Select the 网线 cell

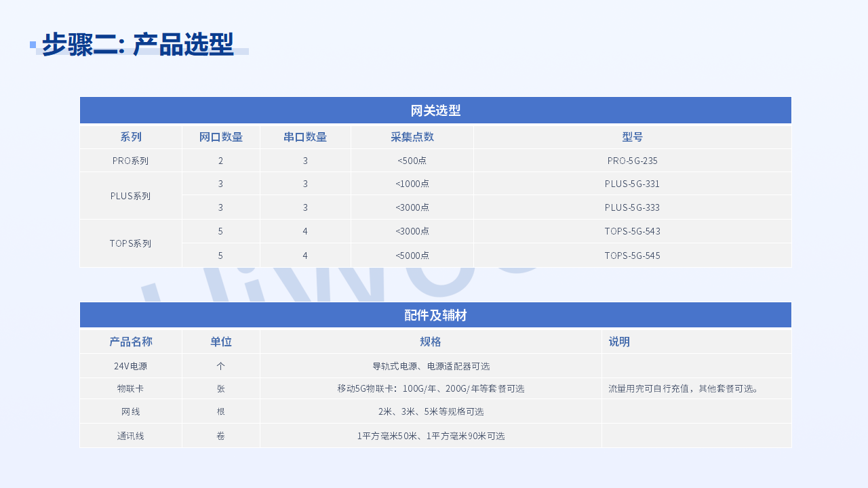131,411
